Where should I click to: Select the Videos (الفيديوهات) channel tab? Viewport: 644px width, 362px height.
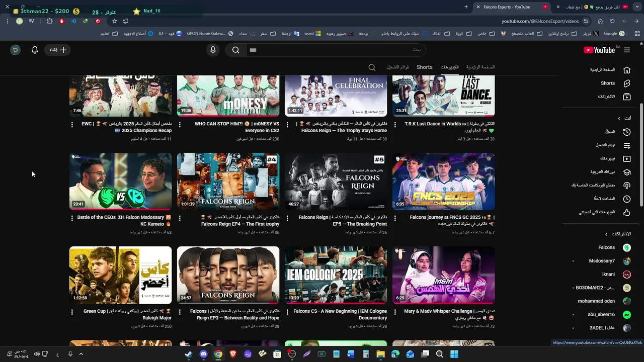point(449,67)
